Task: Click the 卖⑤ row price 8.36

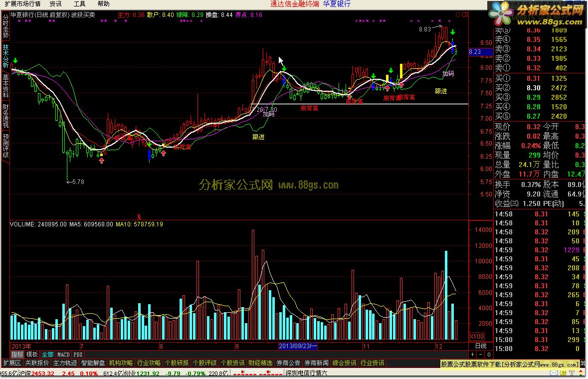Action: (533, 30)
